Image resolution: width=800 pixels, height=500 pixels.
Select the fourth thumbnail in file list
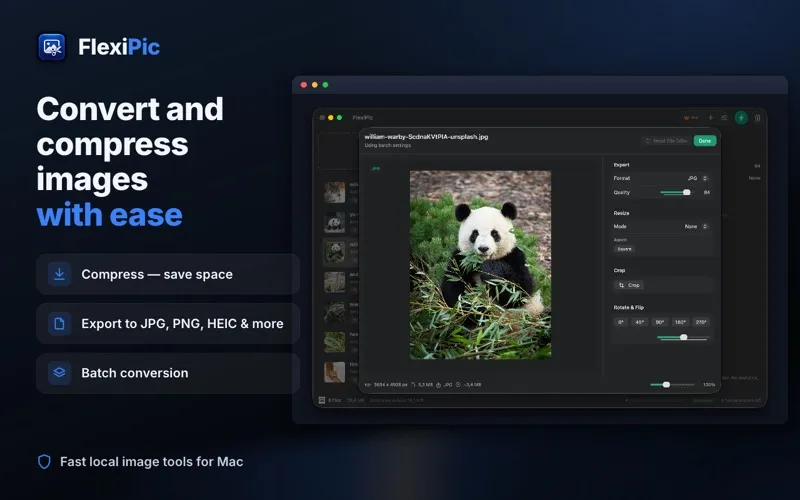(335, 282)
